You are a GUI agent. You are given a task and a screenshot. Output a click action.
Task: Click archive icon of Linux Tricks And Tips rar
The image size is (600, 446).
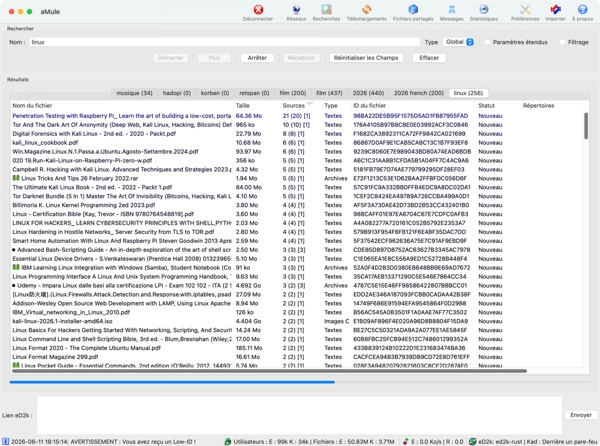tap(16, 178)
